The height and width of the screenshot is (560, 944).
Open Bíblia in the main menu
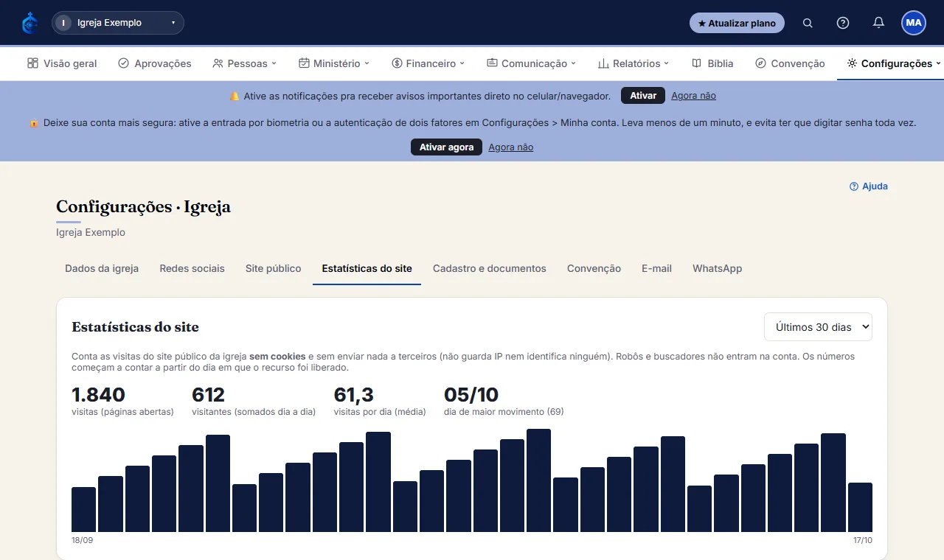712,63
